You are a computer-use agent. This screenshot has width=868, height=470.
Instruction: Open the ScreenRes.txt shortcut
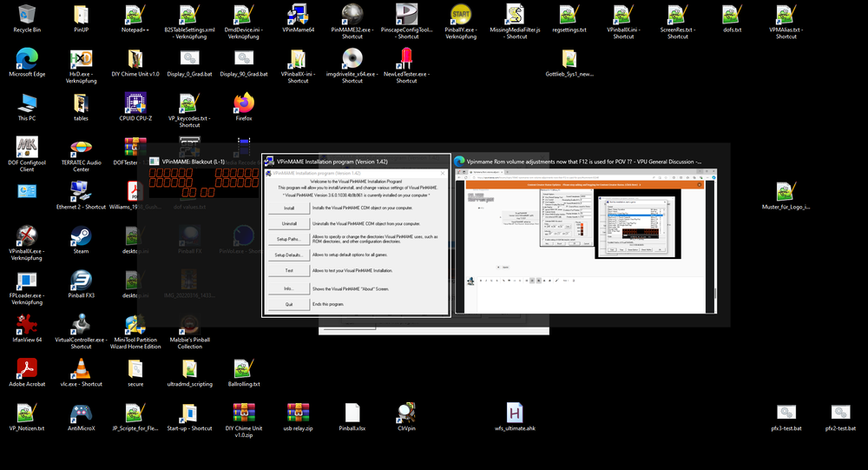[x=678, y=15]
